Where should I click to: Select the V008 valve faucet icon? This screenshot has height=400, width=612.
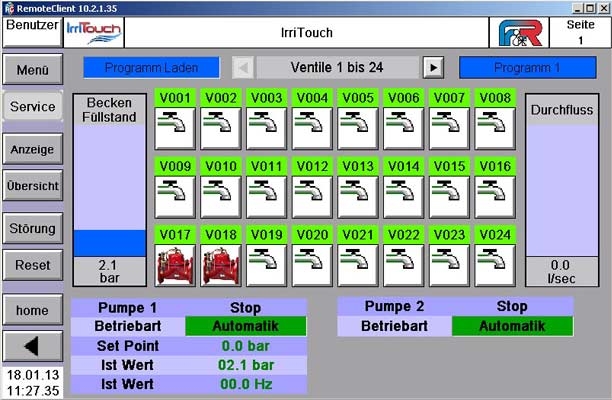point(495,128)
